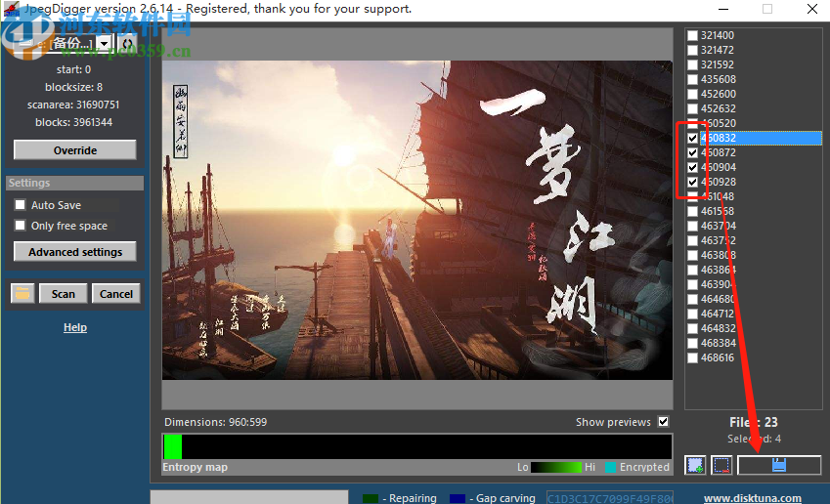Click the Lo-Hi entropy gradient legend
The height and width of the screenshot is (504, 830).
556,467
